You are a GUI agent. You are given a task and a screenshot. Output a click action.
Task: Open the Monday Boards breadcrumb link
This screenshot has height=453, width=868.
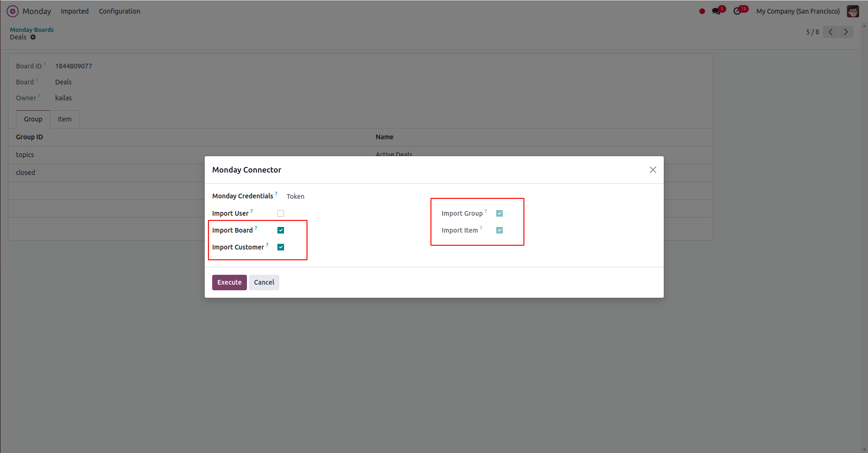(32, 30)
